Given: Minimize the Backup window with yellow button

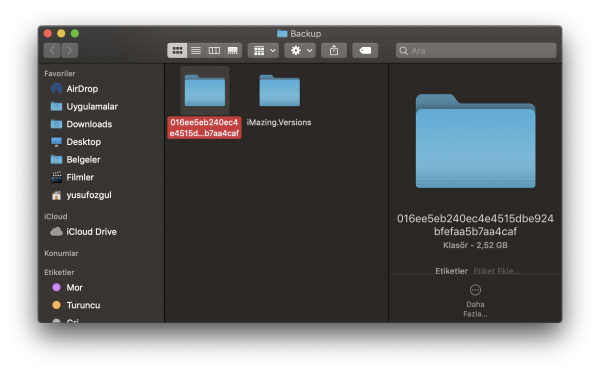Looking at the screenshot, I should click(61, 33).
